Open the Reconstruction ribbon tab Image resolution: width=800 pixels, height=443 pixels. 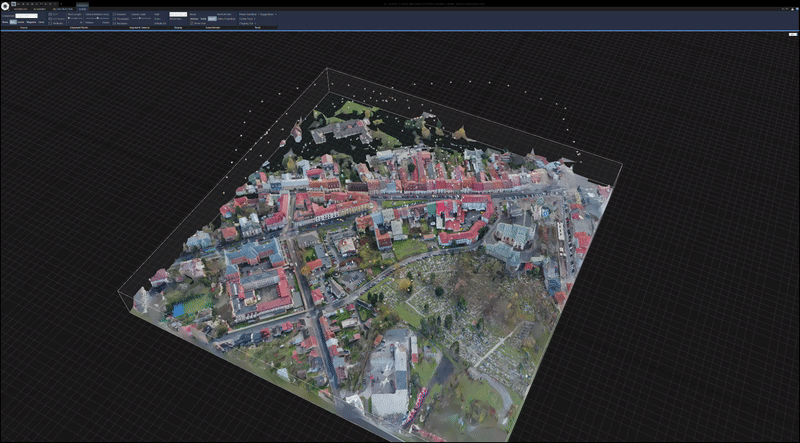tap(63, 9)
